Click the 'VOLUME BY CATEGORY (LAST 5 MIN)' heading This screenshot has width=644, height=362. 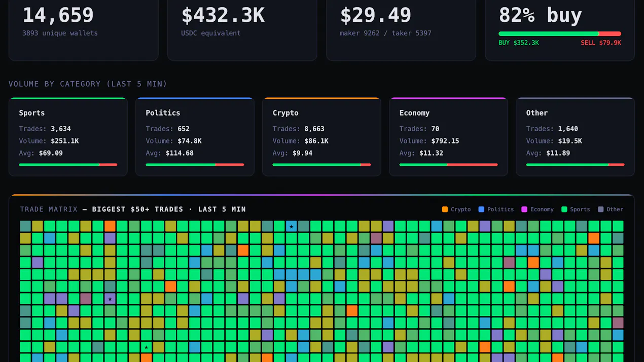[88, 84]
